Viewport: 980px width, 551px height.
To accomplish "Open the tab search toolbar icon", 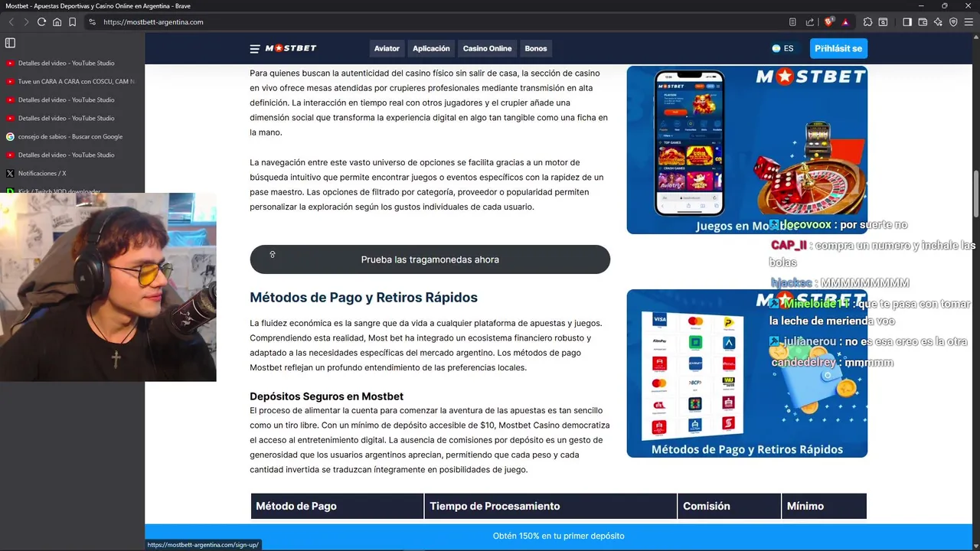I will pos(883,22).
